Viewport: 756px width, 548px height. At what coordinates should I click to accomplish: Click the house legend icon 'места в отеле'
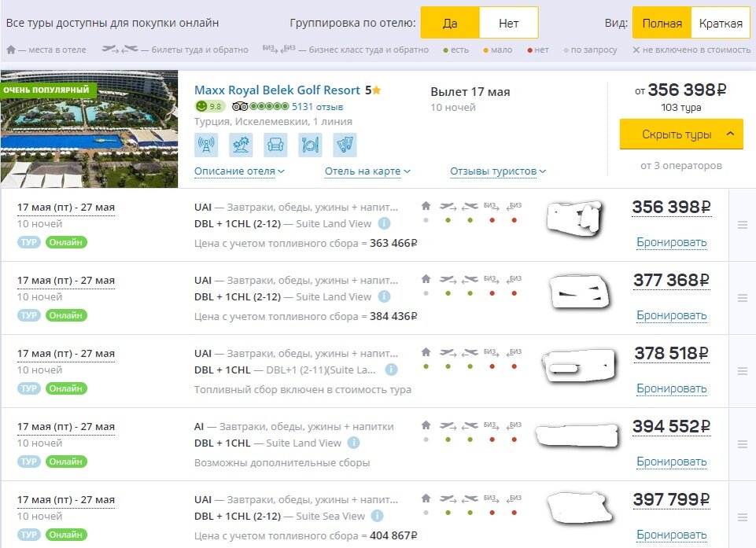pyautogui.click(x=11, y=50)
